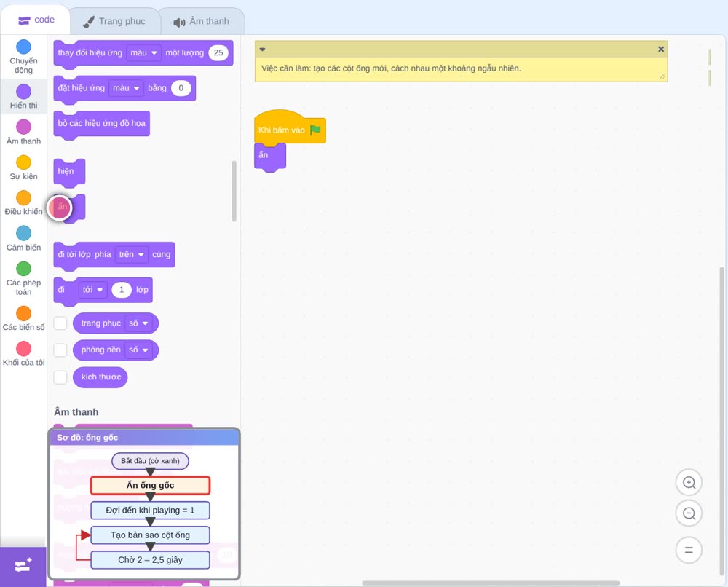
Task: Open the Cảm biến block category
Action: click(x=24, y=239)
